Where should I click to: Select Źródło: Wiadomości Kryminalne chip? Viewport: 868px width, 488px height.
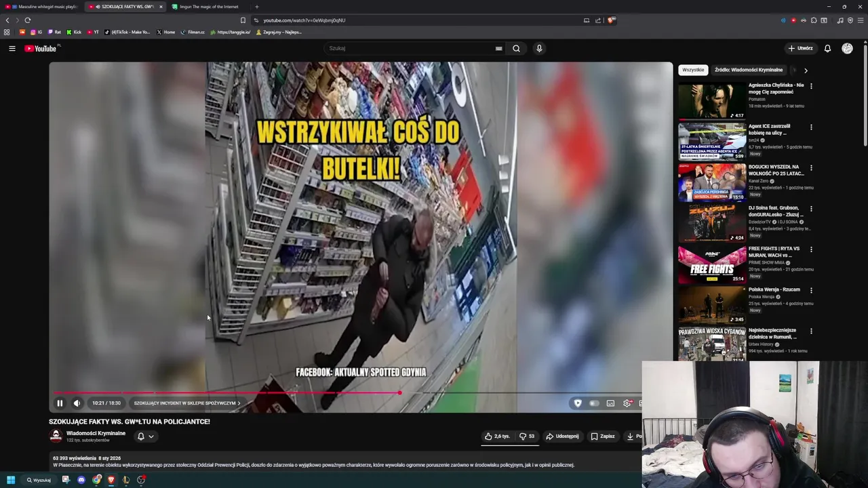coord(749,70)
